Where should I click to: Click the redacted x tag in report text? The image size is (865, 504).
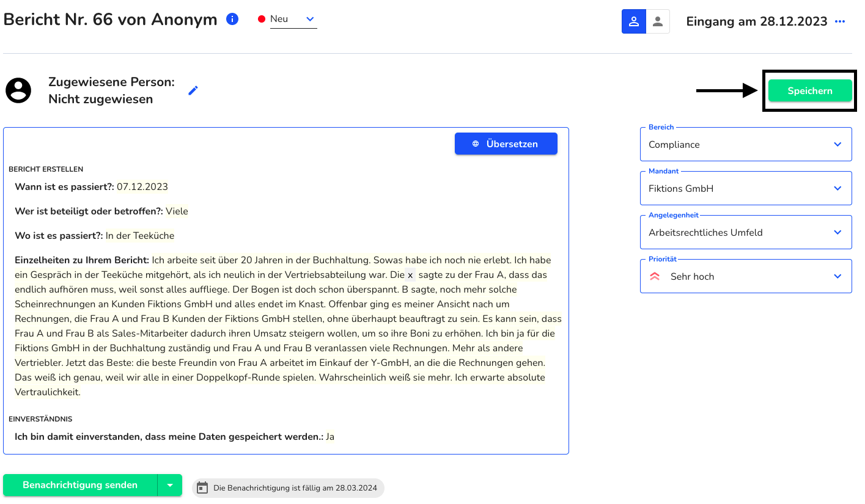point(410,275)
